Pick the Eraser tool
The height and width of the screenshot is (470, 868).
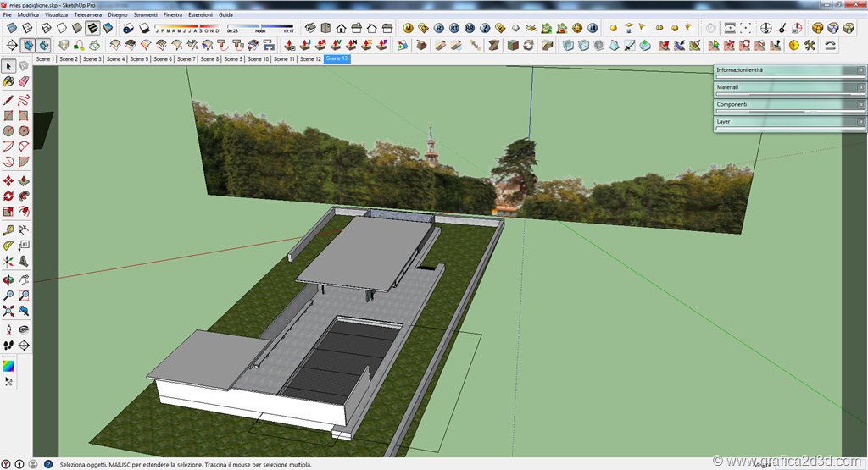[x=24, y=81]
